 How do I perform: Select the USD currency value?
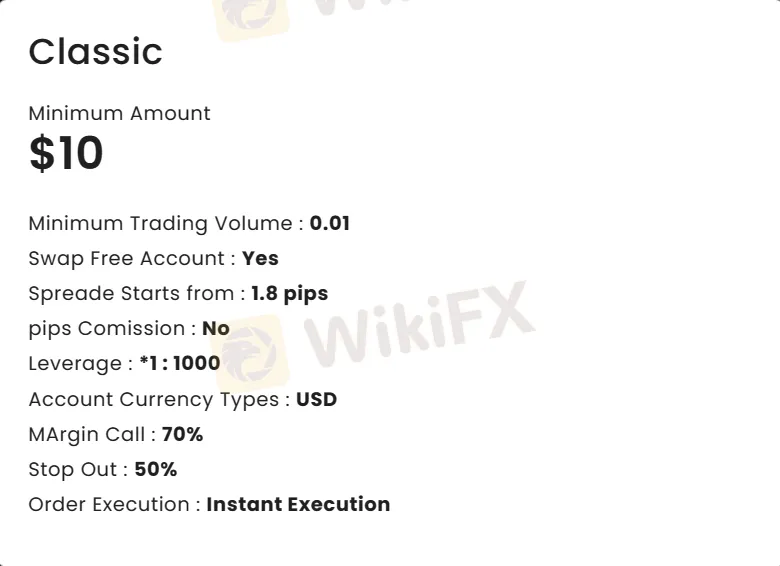coord(316,399)
